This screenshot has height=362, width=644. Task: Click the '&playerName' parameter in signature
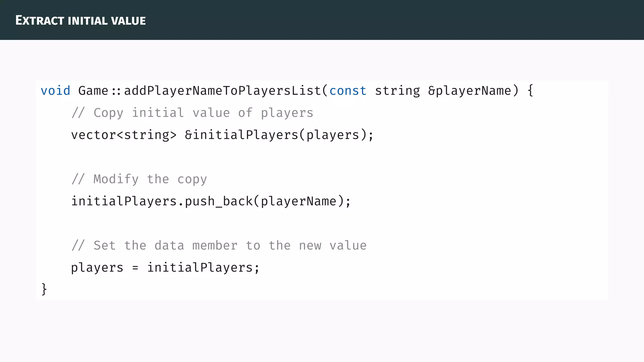(469, 91)
